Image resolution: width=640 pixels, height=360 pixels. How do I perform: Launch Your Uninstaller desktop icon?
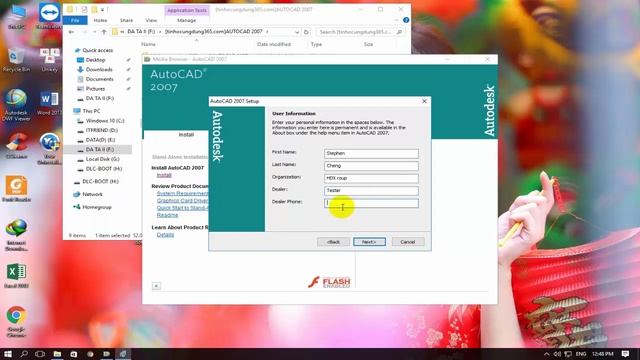[x=49, y=149]
